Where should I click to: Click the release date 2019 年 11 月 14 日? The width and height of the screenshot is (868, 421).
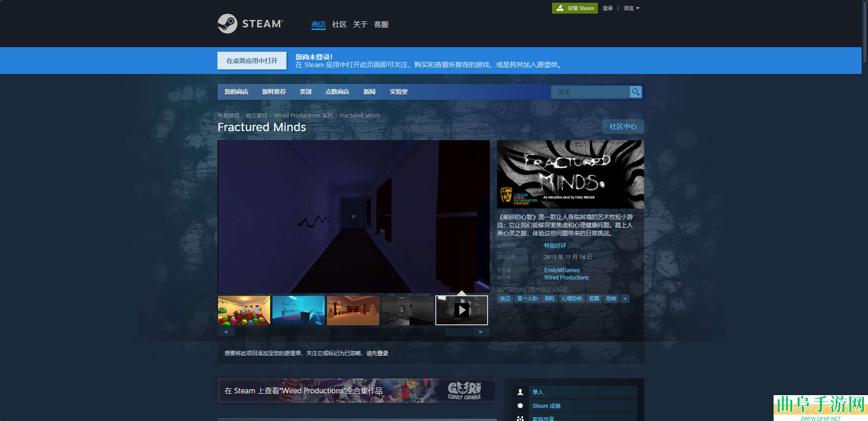click(x=568, y=257)
